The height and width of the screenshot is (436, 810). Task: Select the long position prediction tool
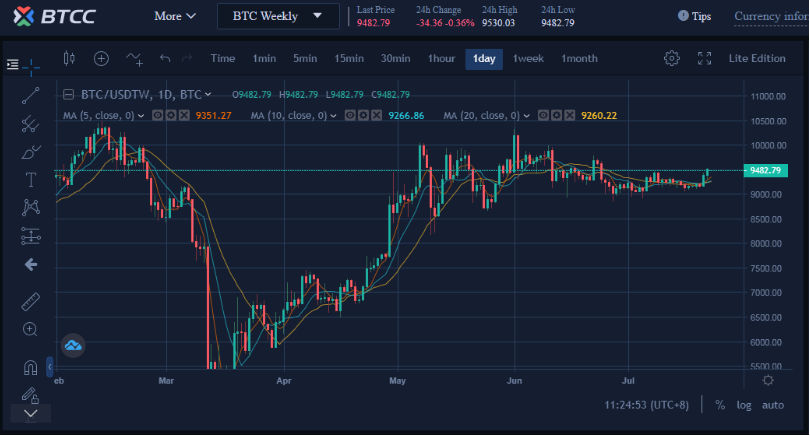coord(30,236)
